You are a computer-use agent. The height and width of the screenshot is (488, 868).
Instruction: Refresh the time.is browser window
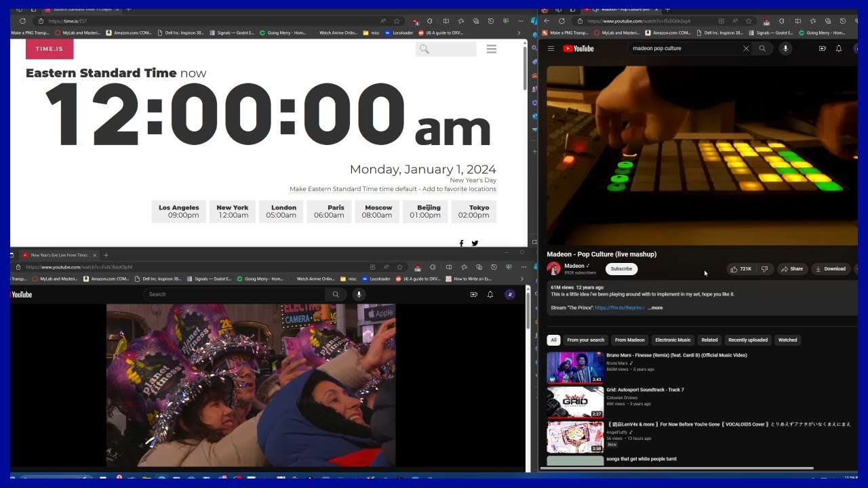pyautogui.click(x=22, y=21)
